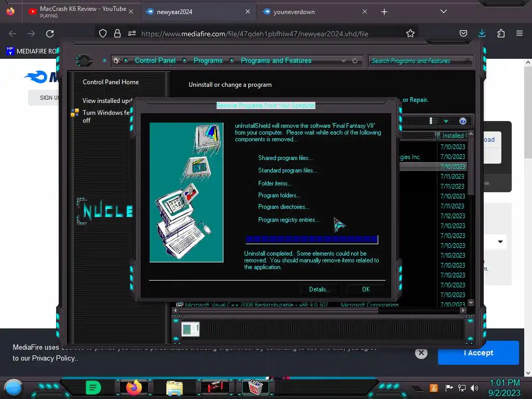Click the control panel icon in address bar
Screen dimensions: 532x399
point(116,60)
